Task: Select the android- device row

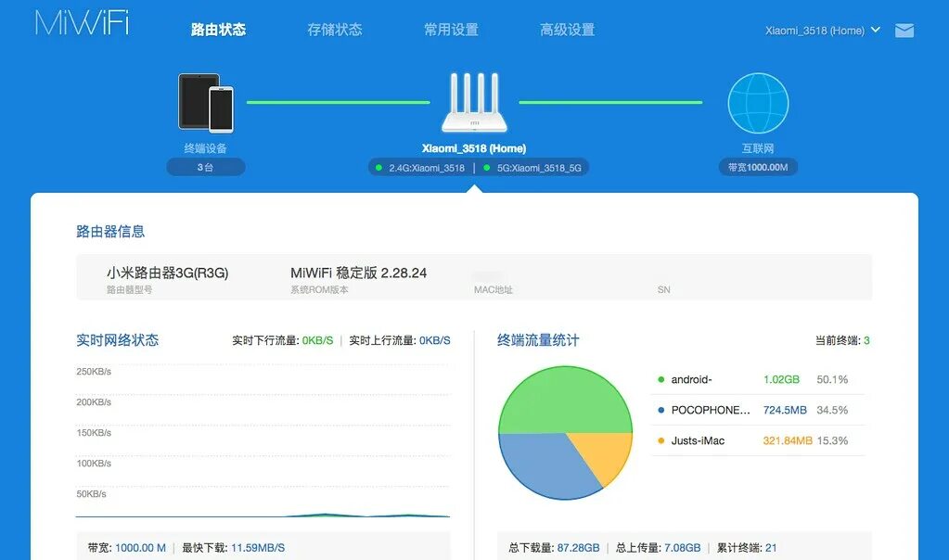Action: [x=758, y=380]
